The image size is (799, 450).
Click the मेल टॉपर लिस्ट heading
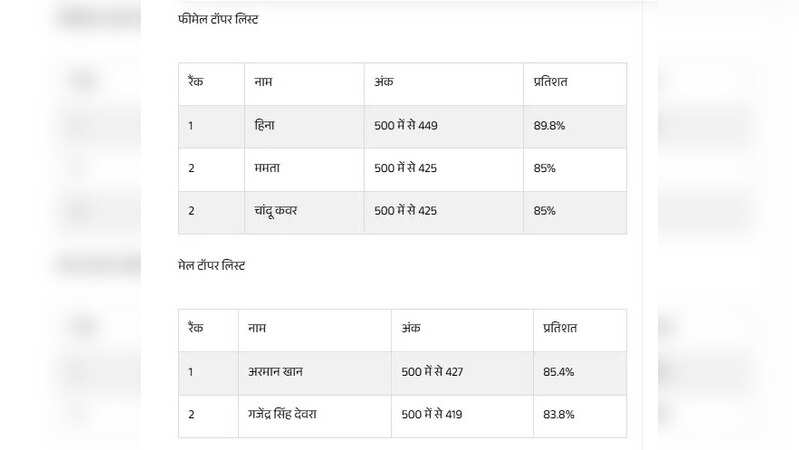coord(212,266)
